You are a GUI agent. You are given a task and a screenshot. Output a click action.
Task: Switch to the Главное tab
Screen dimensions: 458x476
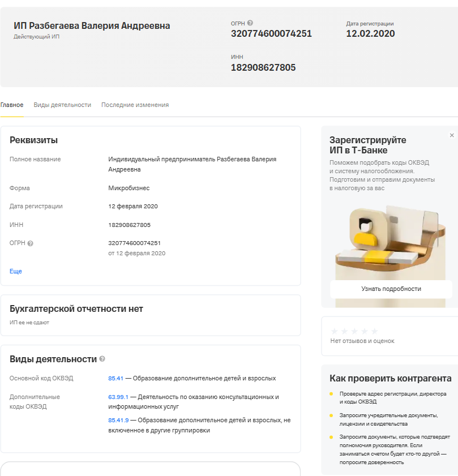coord(12,105)
